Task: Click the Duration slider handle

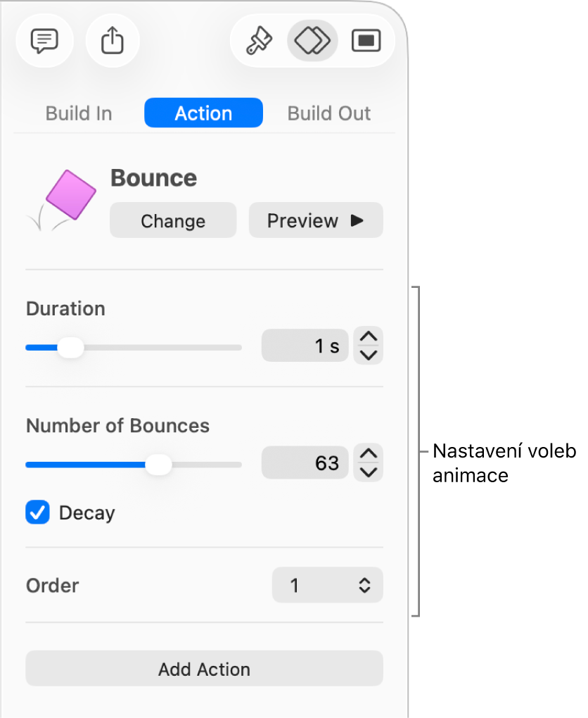Action: click(x=70, y=347)
